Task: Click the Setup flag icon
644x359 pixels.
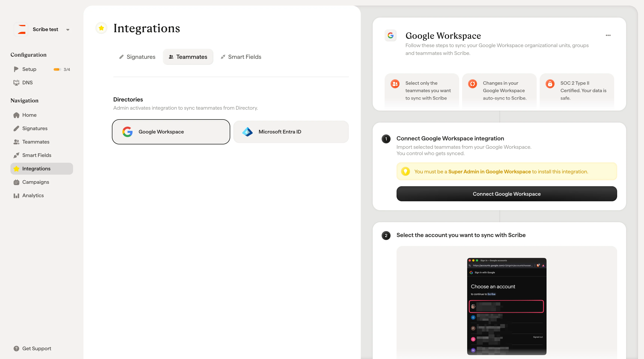Action: pyautogui.click(x=16, y=69)
